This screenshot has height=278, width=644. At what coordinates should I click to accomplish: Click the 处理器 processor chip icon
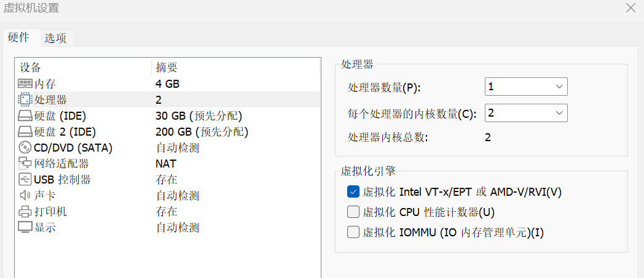25,99
